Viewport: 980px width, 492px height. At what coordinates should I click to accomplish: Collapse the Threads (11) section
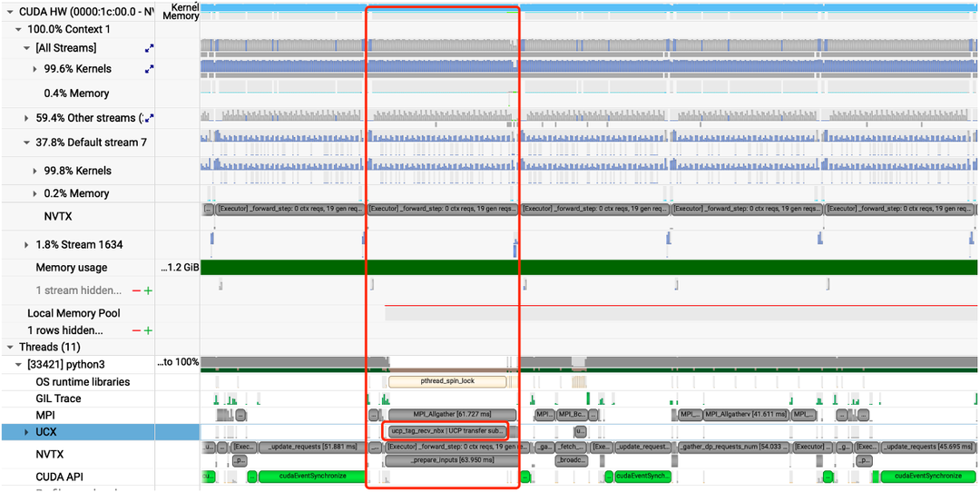tap(10, 347)
